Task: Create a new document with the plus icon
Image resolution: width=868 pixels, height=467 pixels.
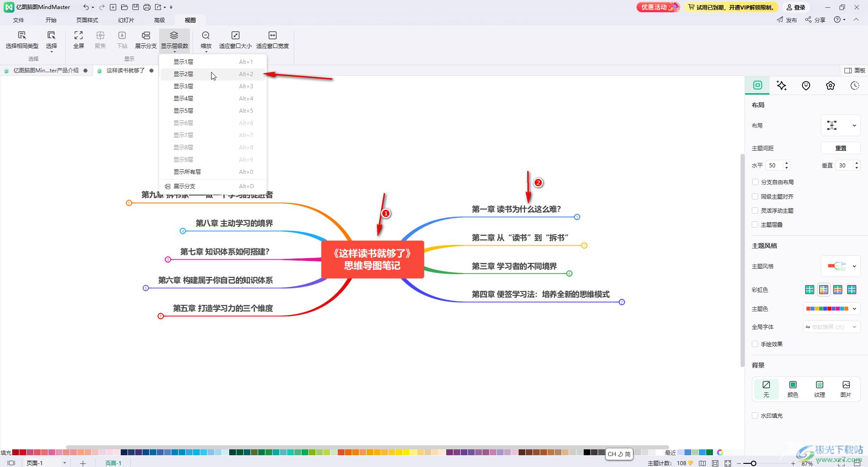Action: (113, 7)
